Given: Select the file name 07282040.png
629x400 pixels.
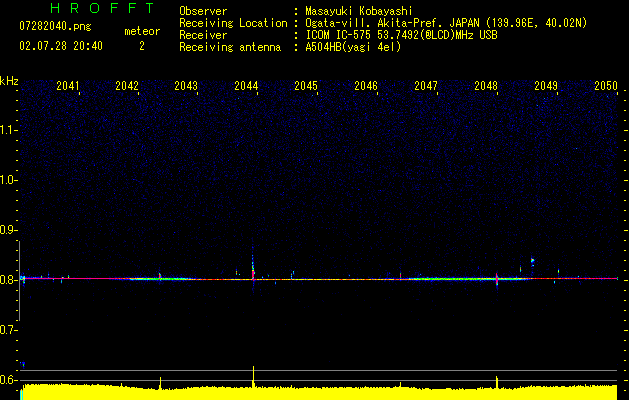Looking at the screenshot, I should [55, 27].
